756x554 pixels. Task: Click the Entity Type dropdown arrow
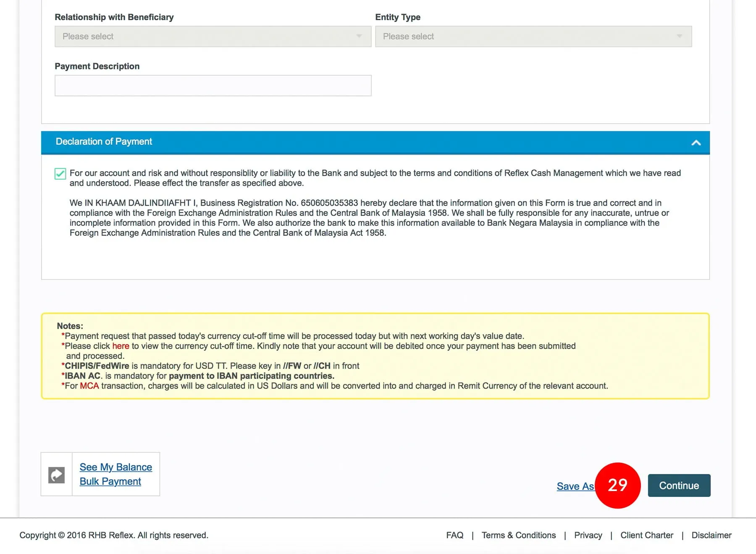pos(679,37)
